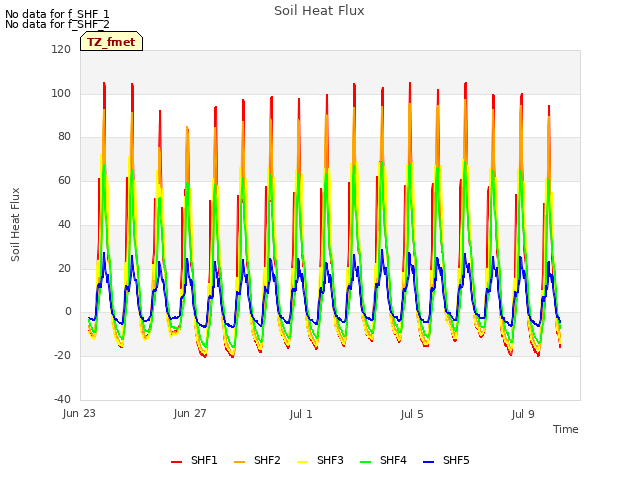Click the 'No data for f_SHF_1' message
Viewport: 640px width, 480px height.
[x=57, y=14]
